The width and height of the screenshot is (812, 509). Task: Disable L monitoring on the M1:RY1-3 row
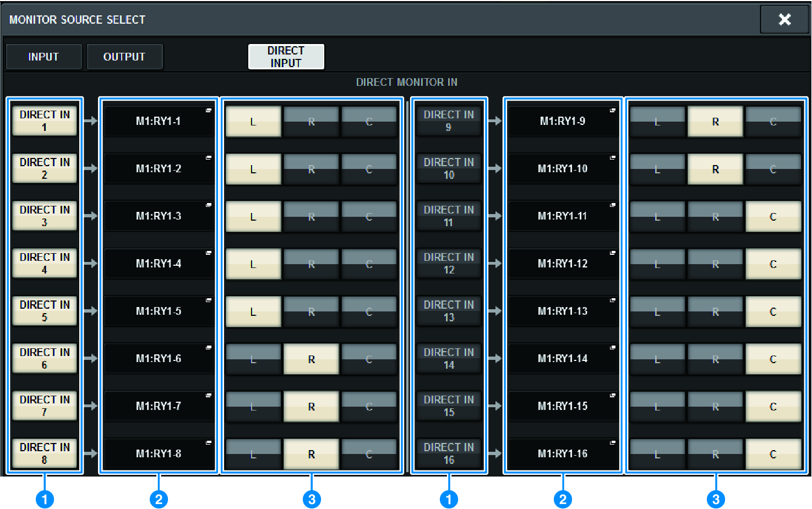(253, 216)
